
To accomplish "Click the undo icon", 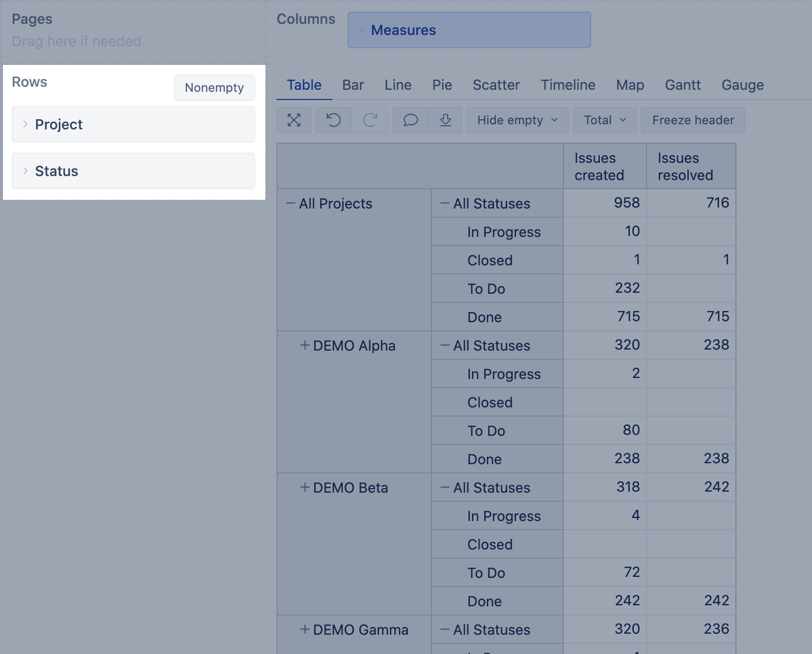I will tap(332, 120).
